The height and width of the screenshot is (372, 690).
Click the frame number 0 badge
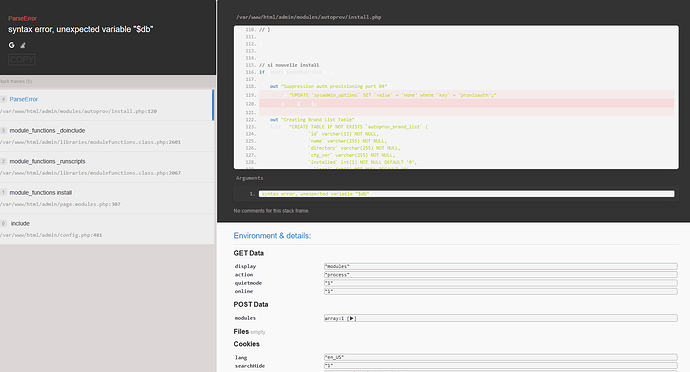[4, 224]
